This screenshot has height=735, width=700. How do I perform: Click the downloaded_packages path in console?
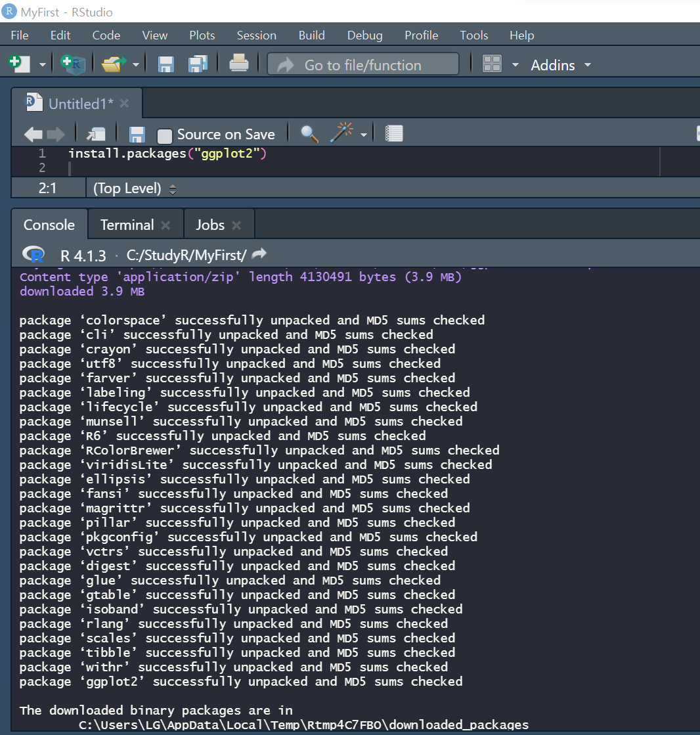click(303, 725)
